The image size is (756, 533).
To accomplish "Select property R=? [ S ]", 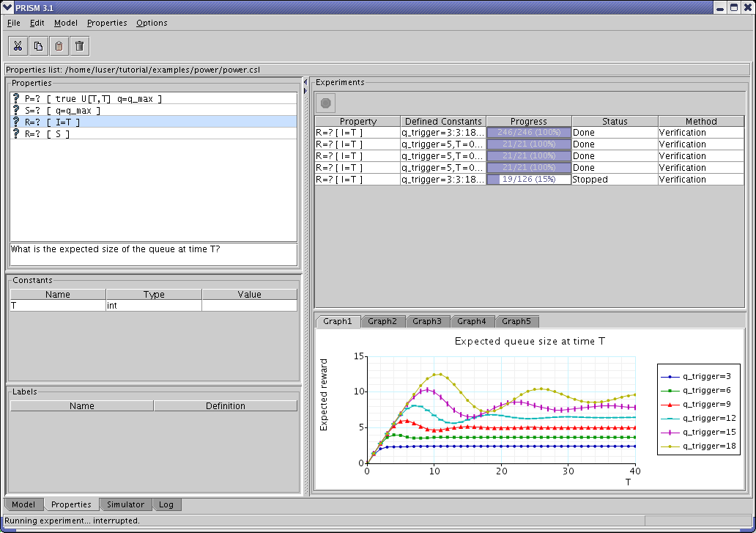I will [x=153, y=133].
